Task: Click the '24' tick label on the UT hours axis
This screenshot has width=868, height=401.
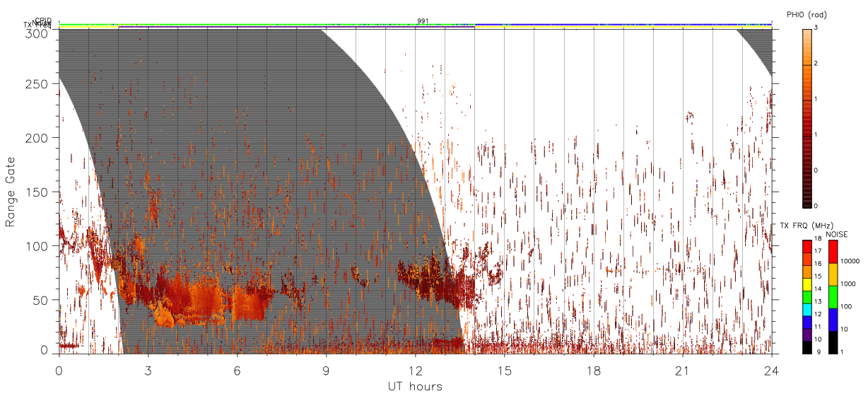Action: click(x=771, y=371)
